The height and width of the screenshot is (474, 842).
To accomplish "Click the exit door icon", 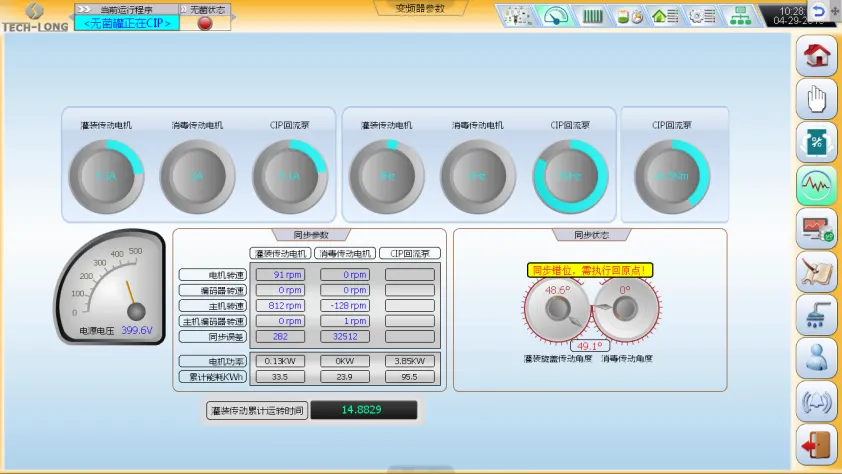I will click(x=816, y=444).
